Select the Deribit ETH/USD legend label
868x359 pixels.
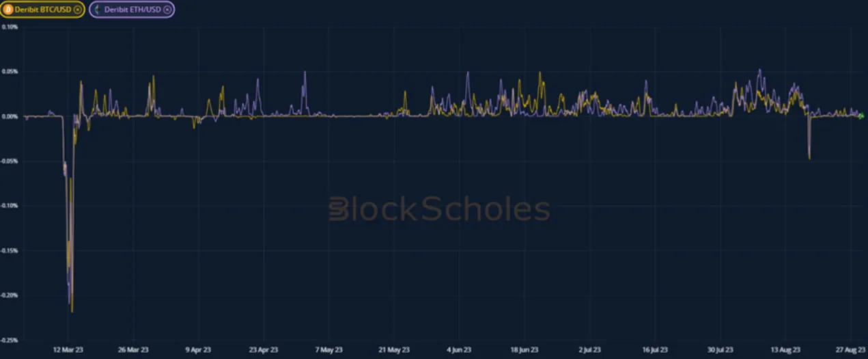[132, 10]
